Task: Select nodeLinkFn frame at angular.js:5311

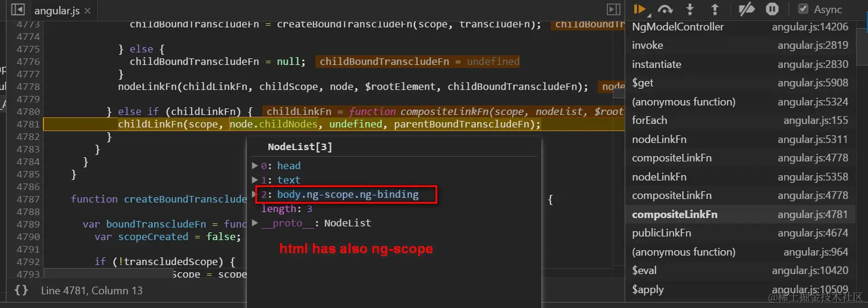Action: point(740,139)
